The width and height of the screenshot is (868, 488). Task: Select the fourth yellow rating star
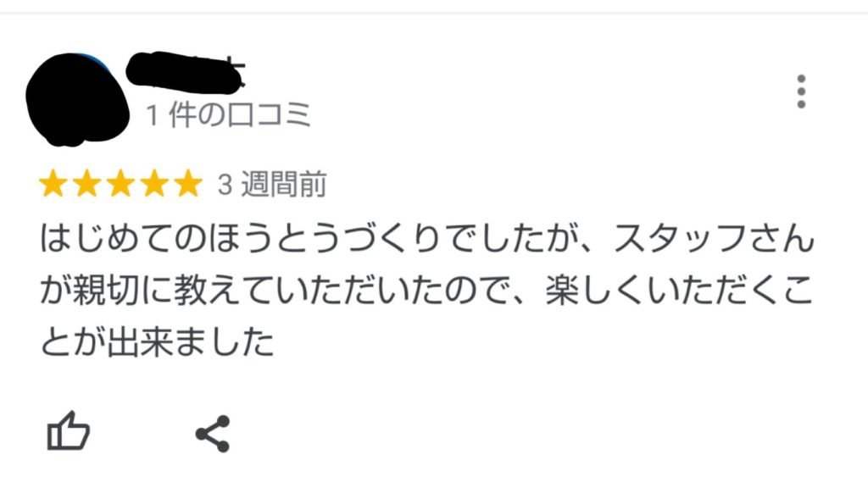pos(154,183)
